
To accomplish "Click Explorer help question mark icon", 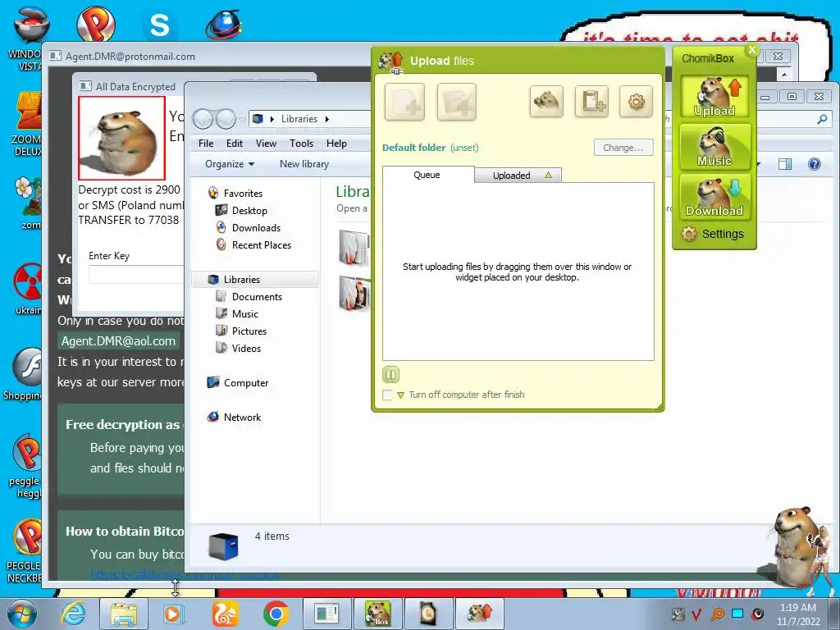I will [815, 164].
